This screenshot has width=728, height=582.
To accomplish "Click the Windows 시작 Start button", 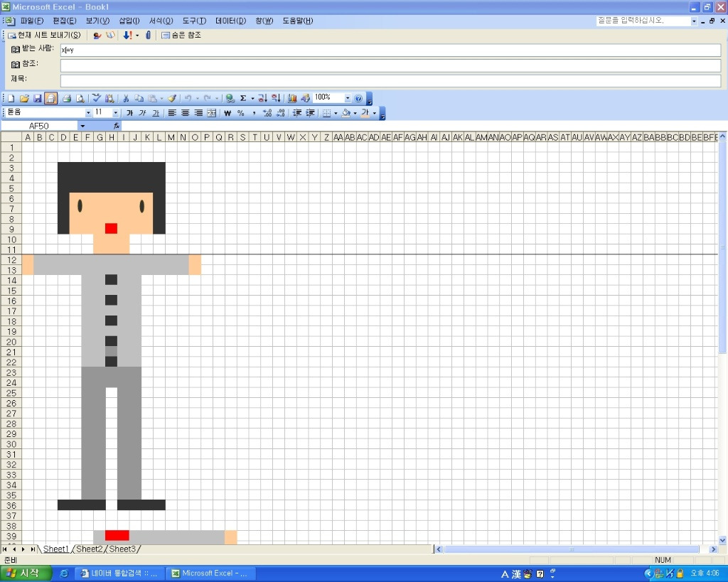I will 26,573.
